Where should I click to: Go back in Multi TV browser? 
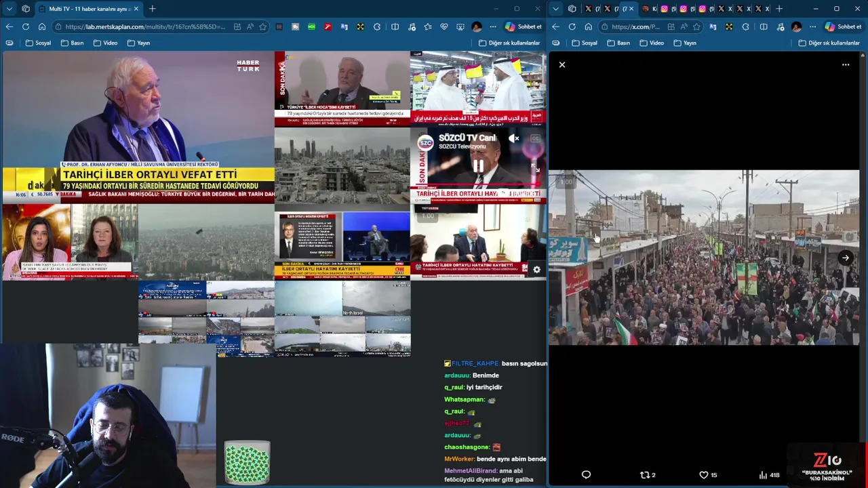click(9, 26)
